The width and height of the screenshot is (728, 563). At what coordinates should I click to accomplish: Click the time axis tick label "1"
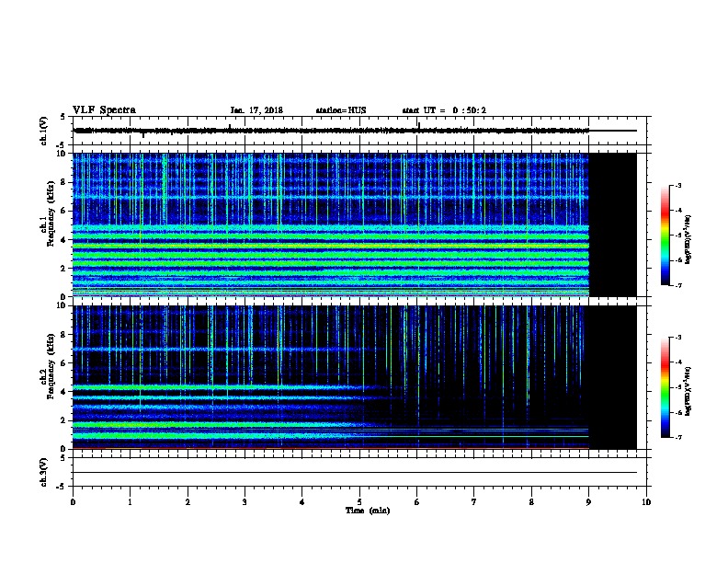pos(130,502)
